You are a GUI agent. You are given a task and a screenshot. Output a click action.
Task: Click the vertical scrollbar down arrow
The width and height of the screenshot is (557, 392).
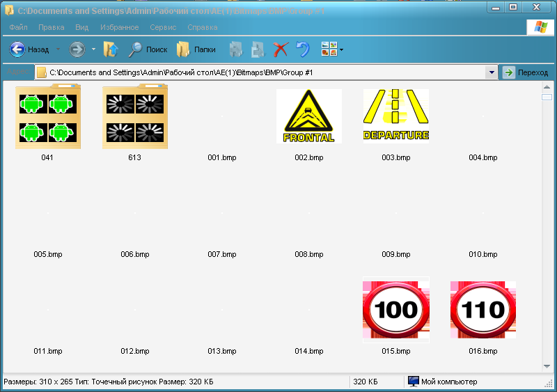[x=547, y=365]
